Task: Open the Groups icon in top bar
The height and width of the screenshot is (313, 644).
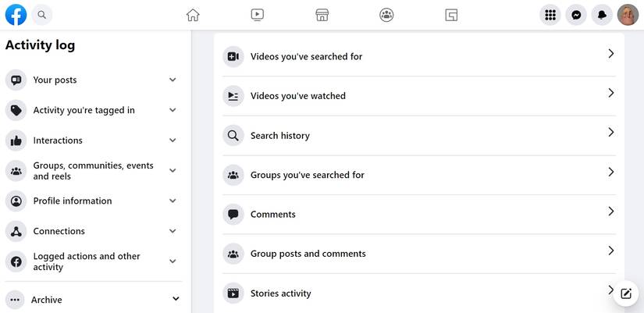Action: (386, 15)
